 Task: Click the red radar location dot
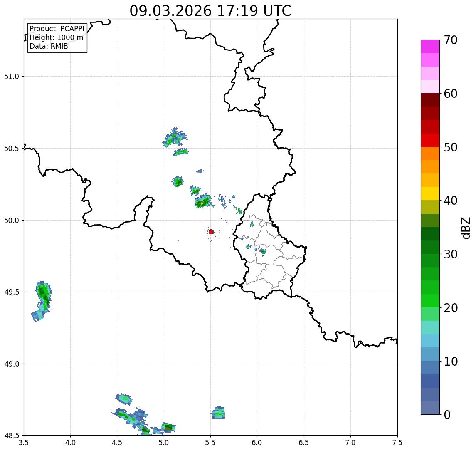click(x=211, y=232)
